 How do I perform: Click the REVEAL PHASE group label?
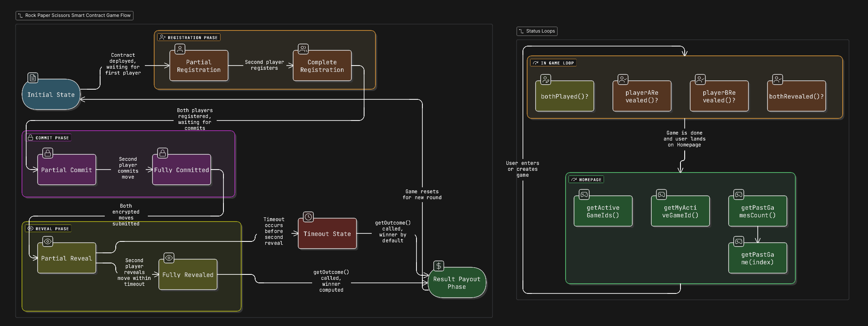[48, 229]
